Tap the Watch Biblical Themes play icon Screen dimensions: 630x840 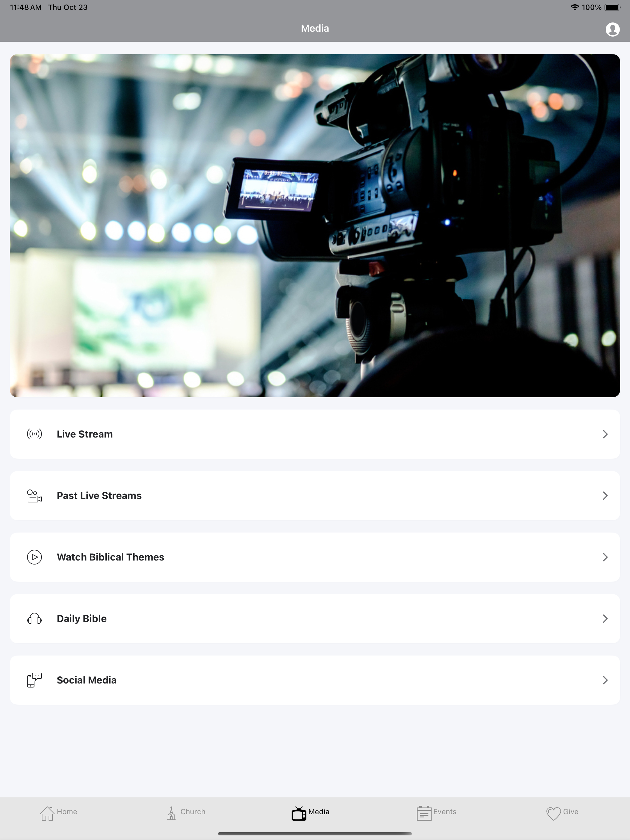point(34,557)
